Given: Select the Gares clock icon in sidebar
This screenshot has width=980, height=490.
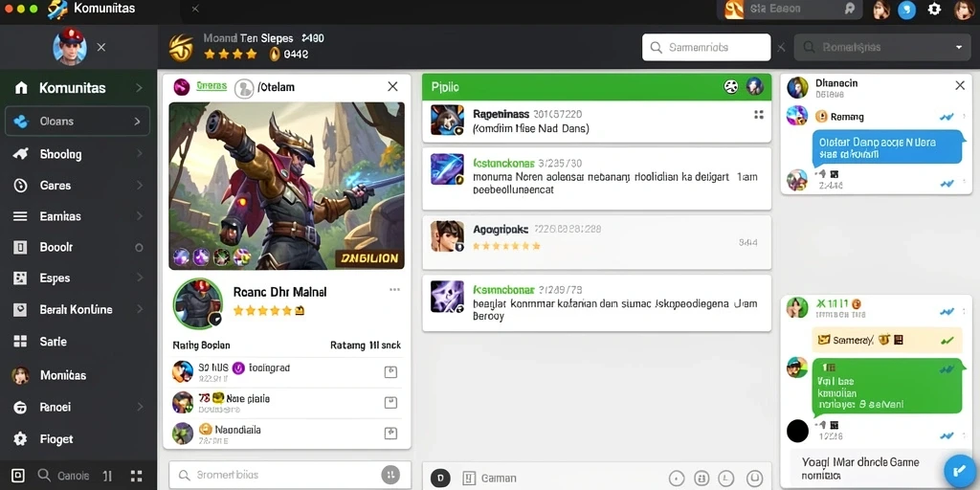Looking at the screenshot, I should pos(21,185).
